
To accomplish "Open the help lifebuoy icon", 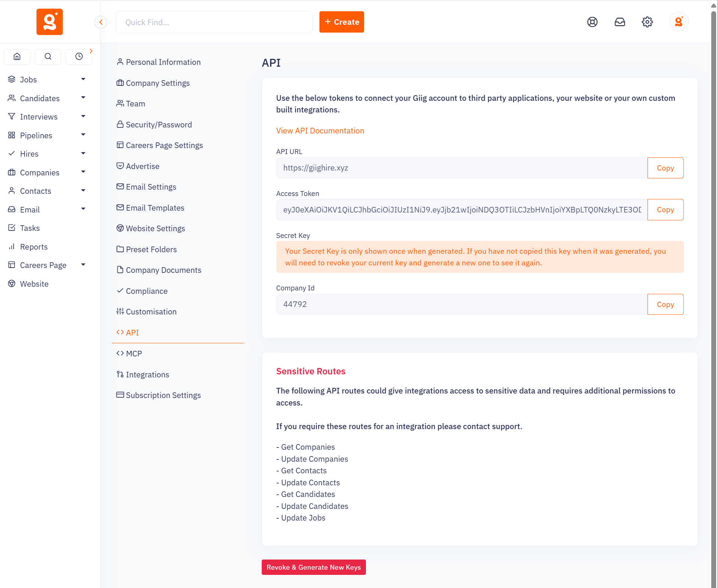I will click(592, 22).
